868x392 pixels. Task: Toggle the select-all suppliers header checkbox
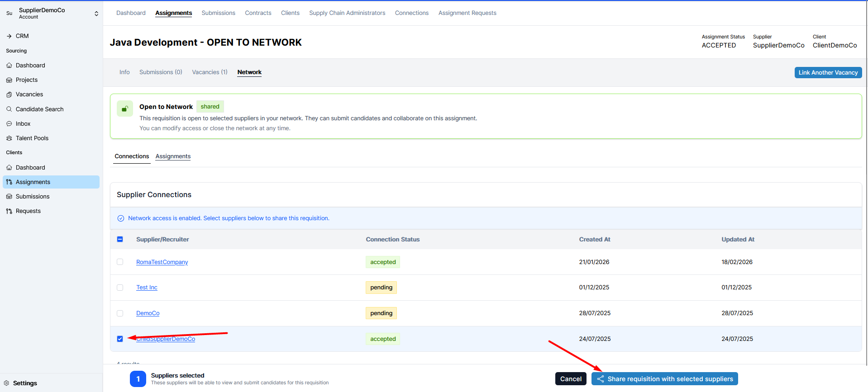[120, 239]
